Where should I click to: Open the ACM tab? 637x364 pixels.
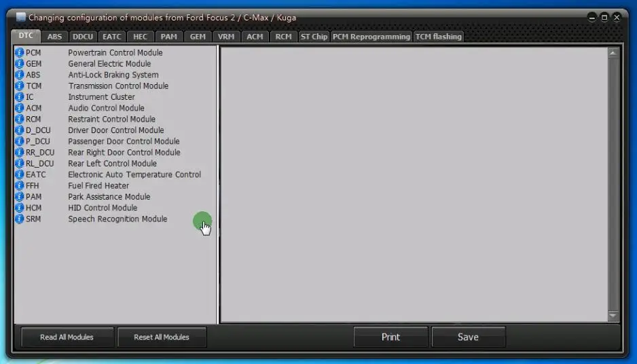[255, 37]
